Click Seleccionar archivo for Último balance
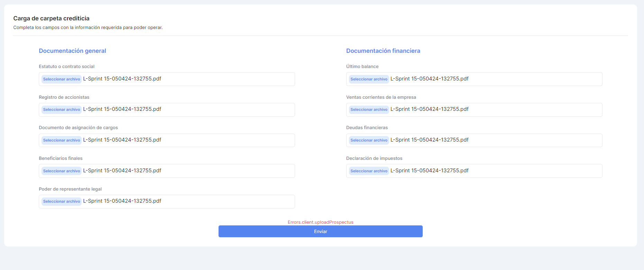This screenshot has height=270, width=644. pyautogui.click(x=369, y=79)
